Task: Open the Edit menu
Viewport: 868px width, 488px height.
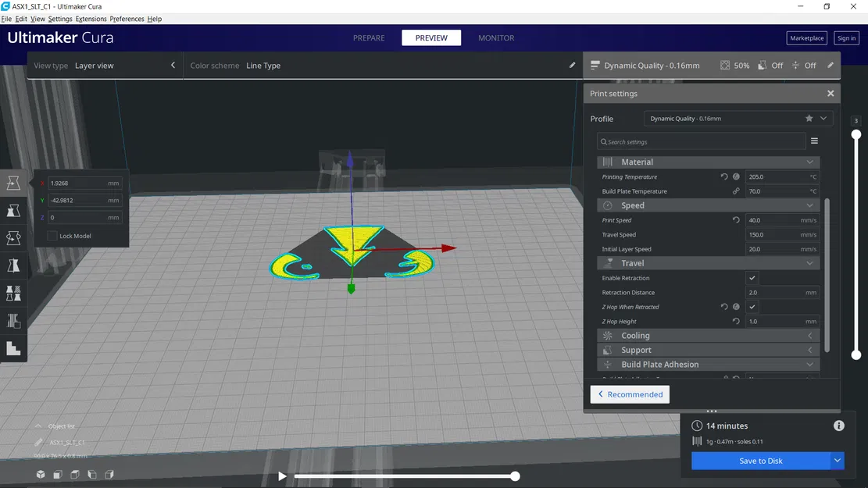Action: click(21, 19)
